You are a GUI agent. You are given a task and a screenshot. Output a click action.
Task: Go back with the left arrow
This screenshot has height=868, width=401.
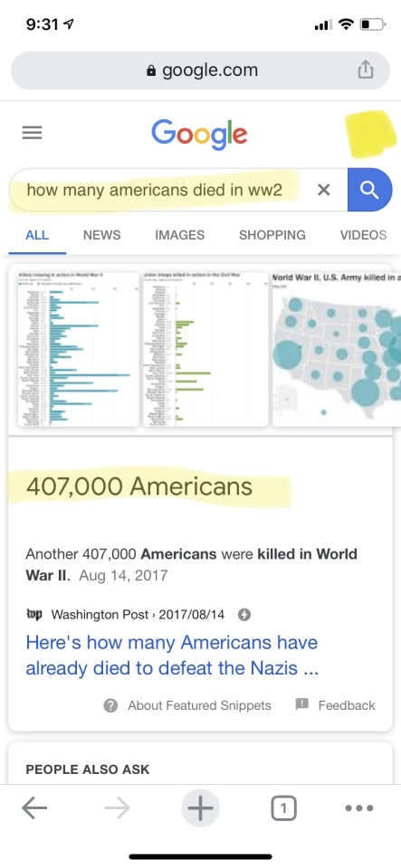[34, 808]
